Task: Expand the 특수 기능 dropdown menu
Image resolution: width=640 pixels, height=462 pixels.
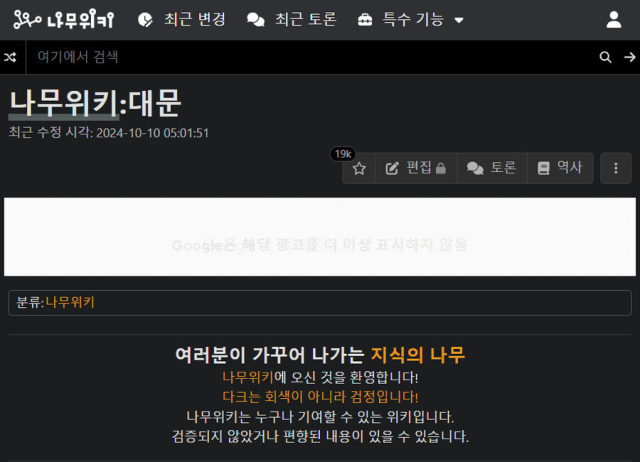Action: pos(411,19)
